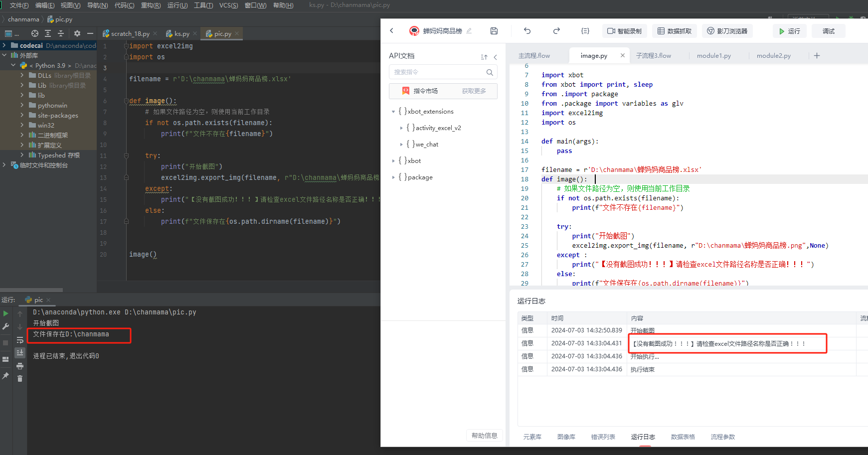Click the print icon in the run console

click(x=20, y=366)
